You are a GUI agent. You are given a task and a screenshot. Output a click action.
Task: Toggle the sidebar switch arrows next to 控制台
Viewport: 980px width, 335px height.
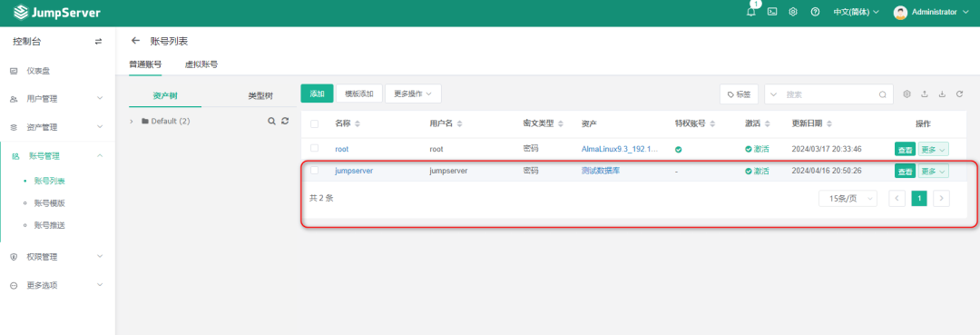tap(98, 42)
